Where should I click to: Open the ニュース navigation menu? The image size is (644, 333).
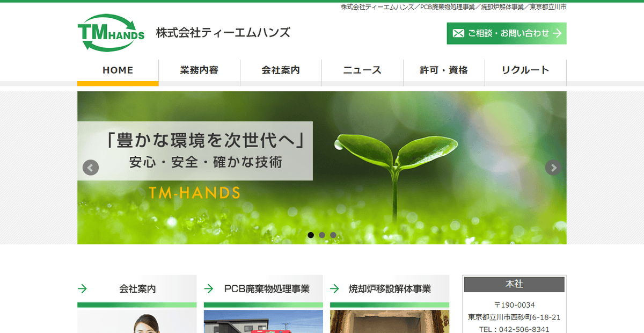(362, 70)
